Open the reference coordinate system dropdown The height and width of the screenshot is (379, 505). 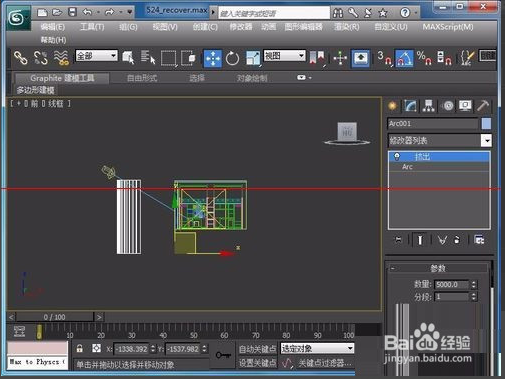pyautogui.click(x=284, y=56)
